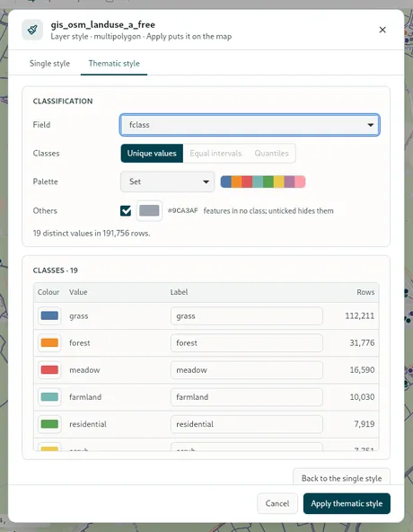This screenshot has width=413, height=532.
Task: Cancel the style dialog
Action: (x=277, y=503)
